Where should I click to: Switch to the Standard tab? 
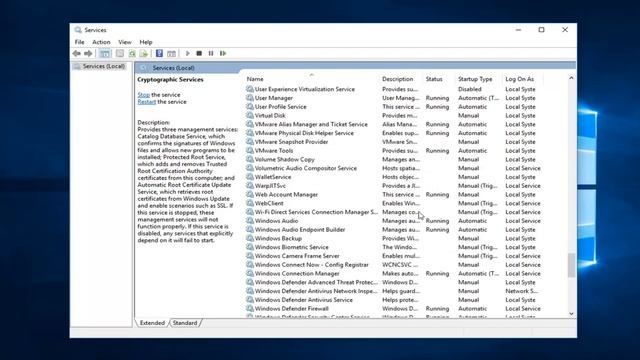click(185, 323)
